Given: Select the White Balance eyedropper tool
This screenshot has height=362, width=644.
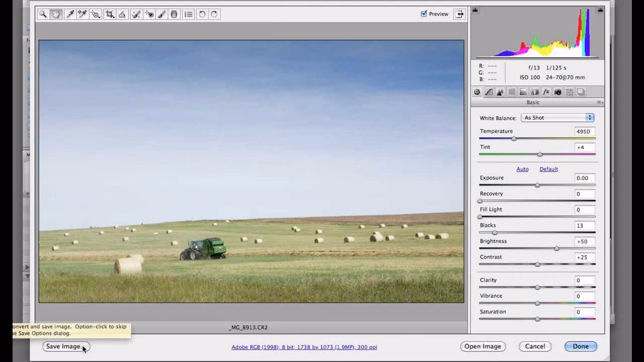Looking at the screenshot, I should click(x=70, y=14).
